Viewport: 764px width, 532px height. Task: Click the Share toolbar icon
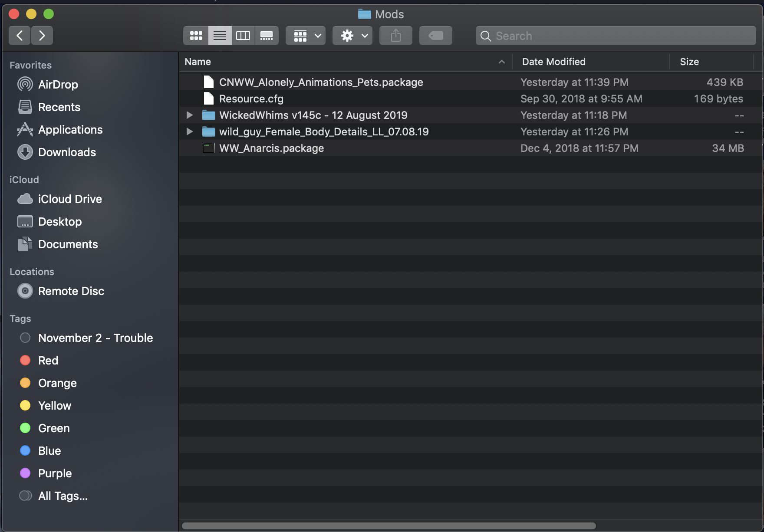395,36
